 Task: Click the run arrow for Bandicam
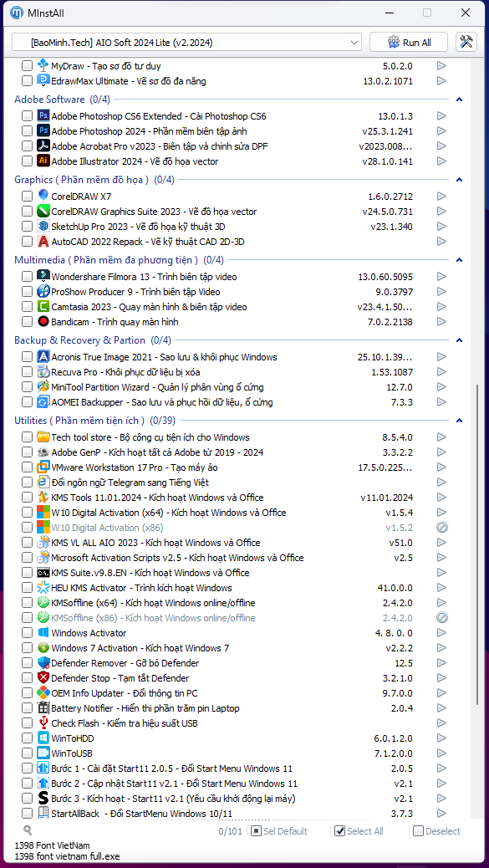point(441,322)
